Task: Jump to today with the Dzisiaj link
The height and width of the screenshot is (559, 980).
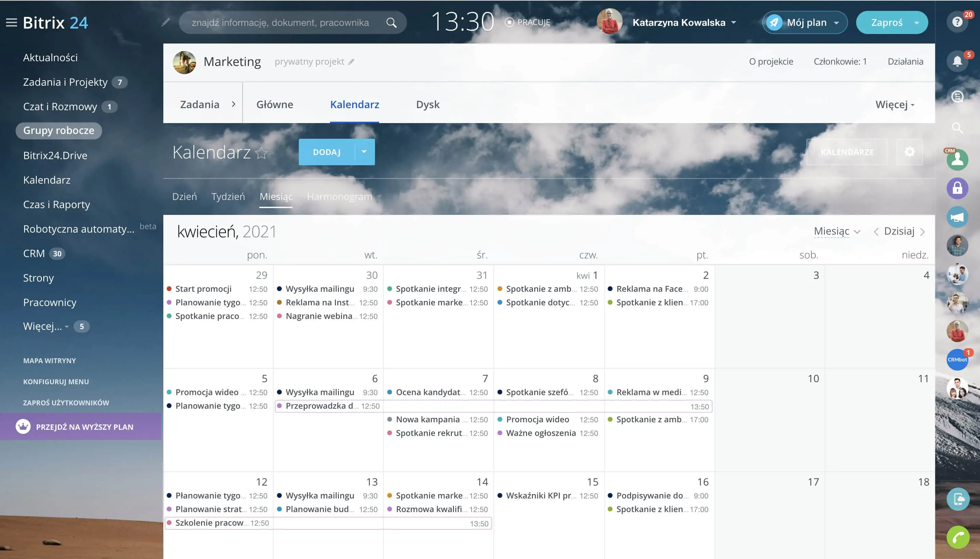Action: pyautogui.click(x=899, y=231)
